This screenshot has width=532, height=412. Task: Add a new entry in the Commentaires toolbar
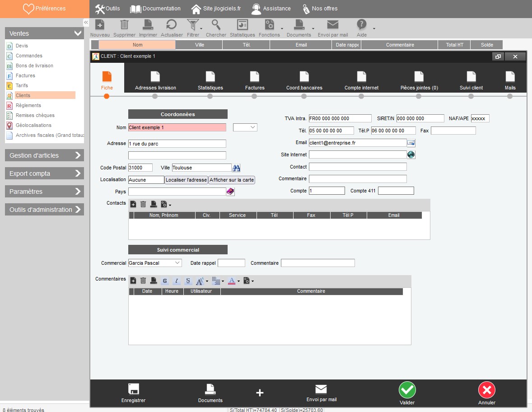coord(133,281)
